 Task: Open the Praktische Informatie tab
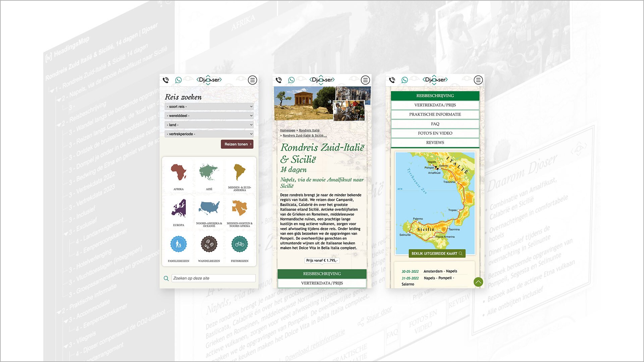click(435, 114)
